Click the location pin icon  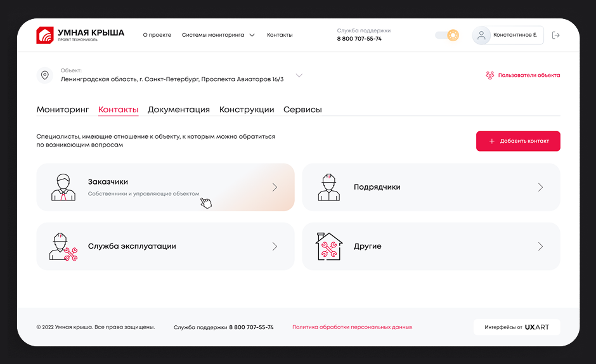coord(45,75)
